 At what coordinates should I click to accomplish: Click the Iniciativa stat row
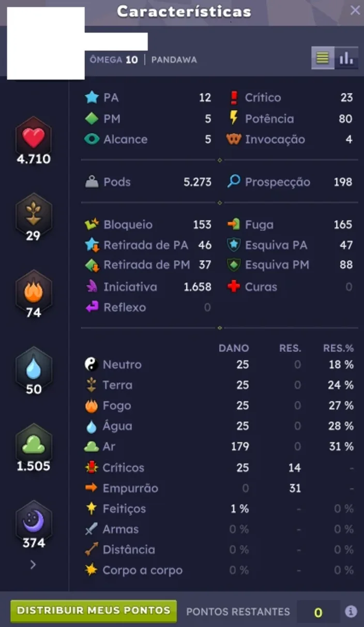(x=148, y=287)
